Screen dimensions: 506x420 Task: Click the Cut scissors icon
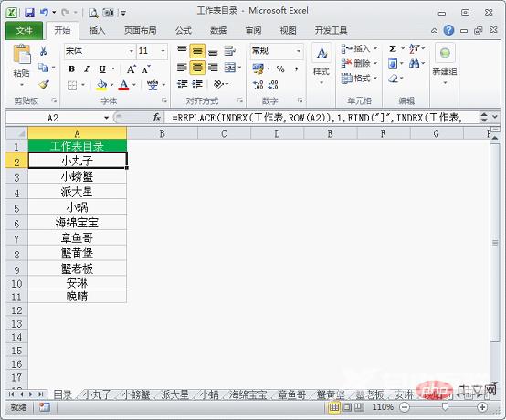coord(43,51)
